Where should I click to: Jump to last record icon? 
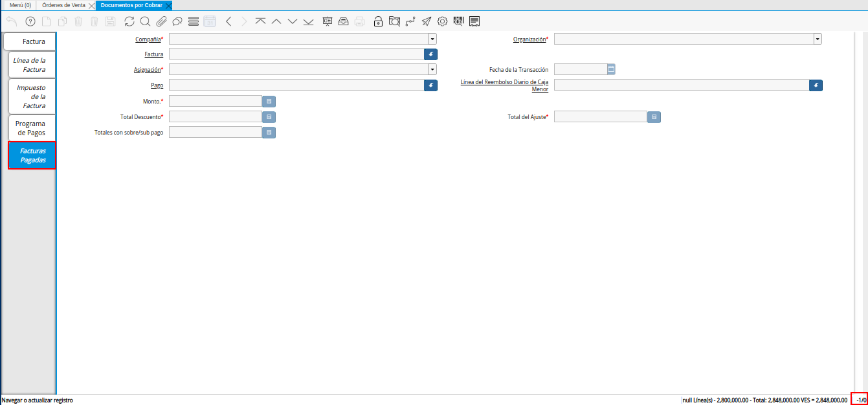(x=308, y=21)
